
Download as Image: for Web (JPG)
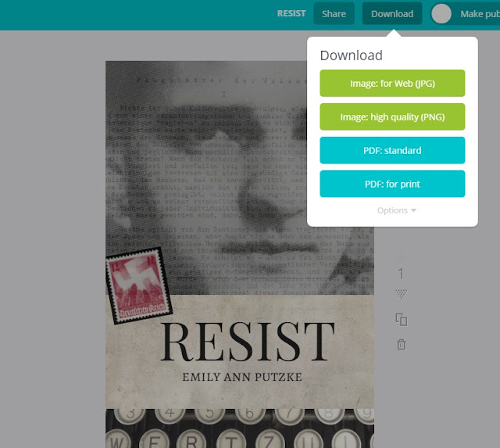(392, 84)
